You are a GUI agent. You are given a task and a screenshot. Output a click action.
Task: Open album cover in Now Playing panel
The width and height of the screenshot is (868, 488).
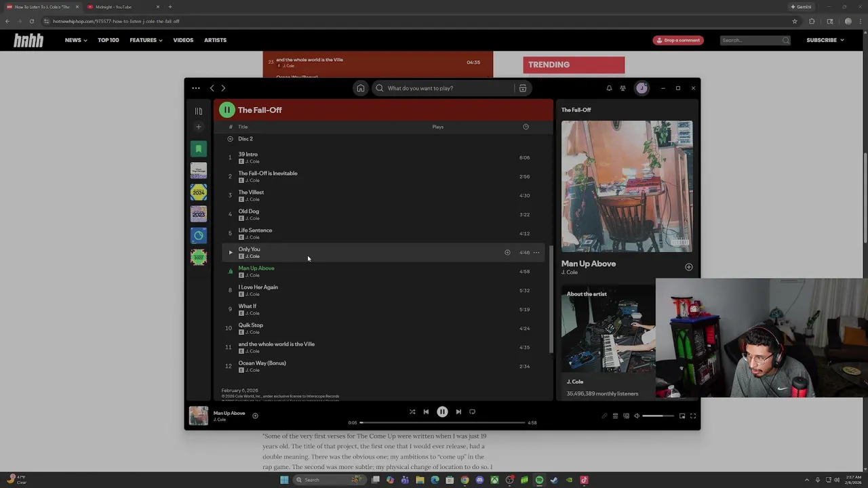[627, 186]
